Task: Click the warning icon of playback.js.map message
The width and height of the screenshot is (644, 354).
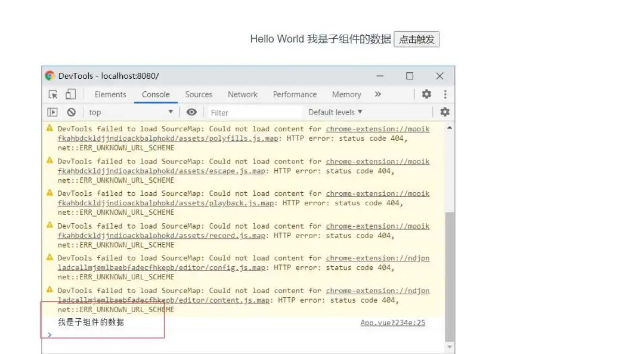Action: click(x=49, y=192)
